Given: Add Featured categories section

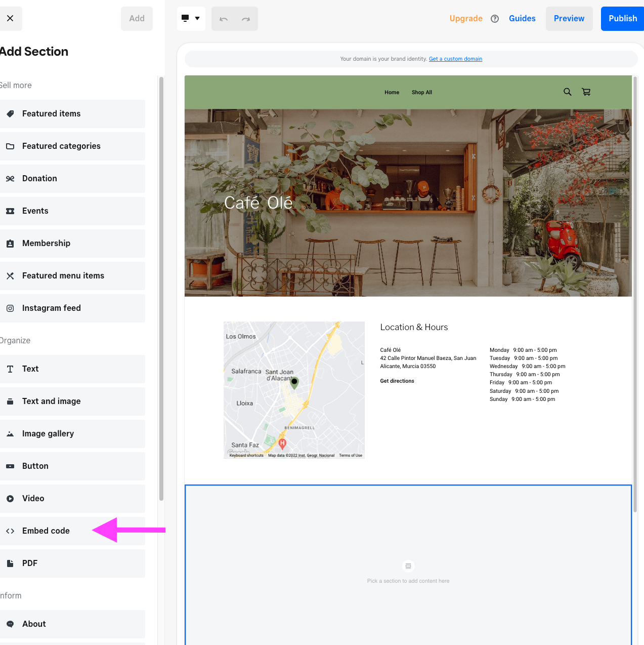Looking at the screenshot, I should point(72,146).
